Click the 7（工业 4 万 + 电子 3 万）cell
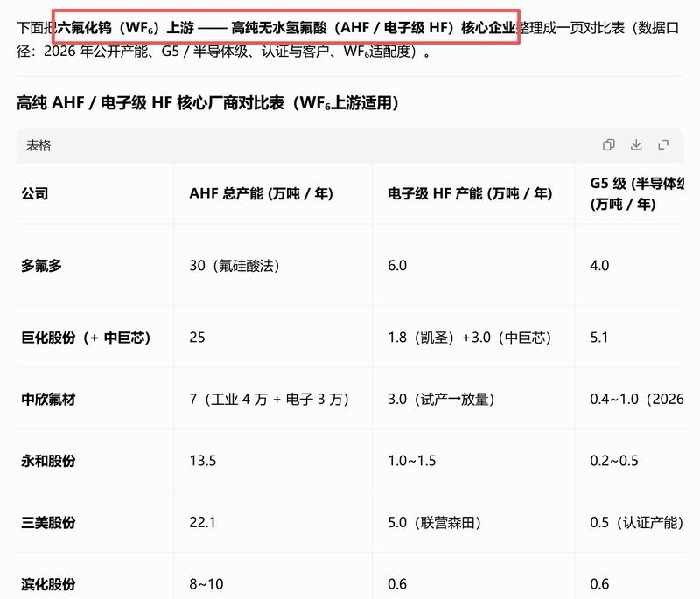The height and width of the screenshot is (599, 700). (x=269, y=399)
